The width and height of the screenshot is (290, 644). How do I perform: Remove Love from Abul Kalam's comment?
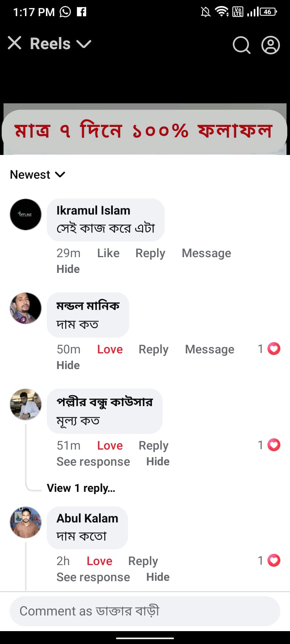(x=99, y=561)
